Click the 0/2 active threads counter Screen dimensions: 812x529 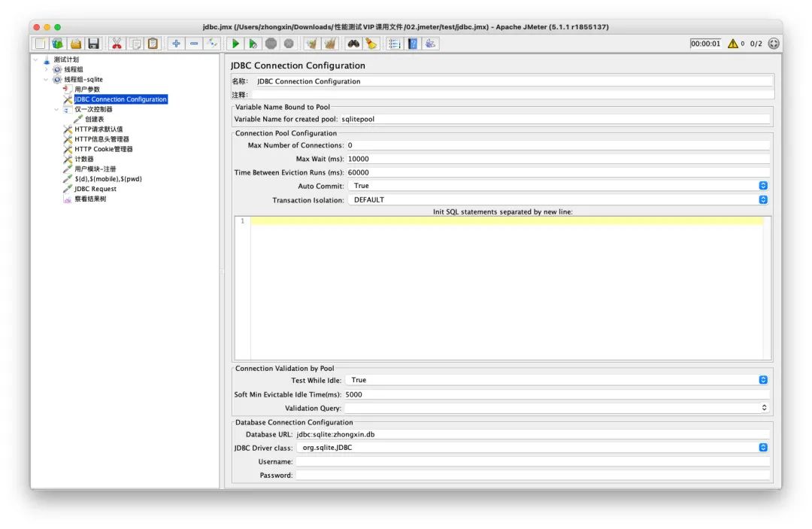point(756,44)
